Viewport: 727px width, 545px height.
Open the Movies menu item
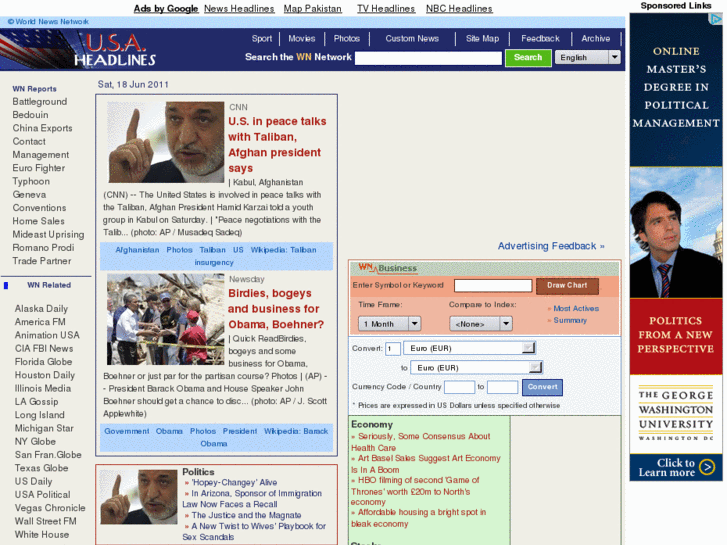pyautogui.click(x=301, y=38)
